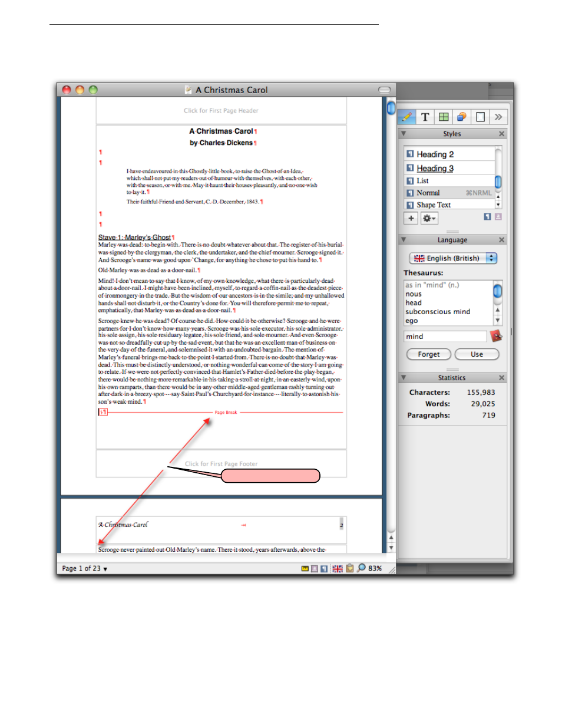Image resolution: width=562 pixels, height=728 pixels.
Task: Click styles list scroll down arrow
Action: (498, 205)
